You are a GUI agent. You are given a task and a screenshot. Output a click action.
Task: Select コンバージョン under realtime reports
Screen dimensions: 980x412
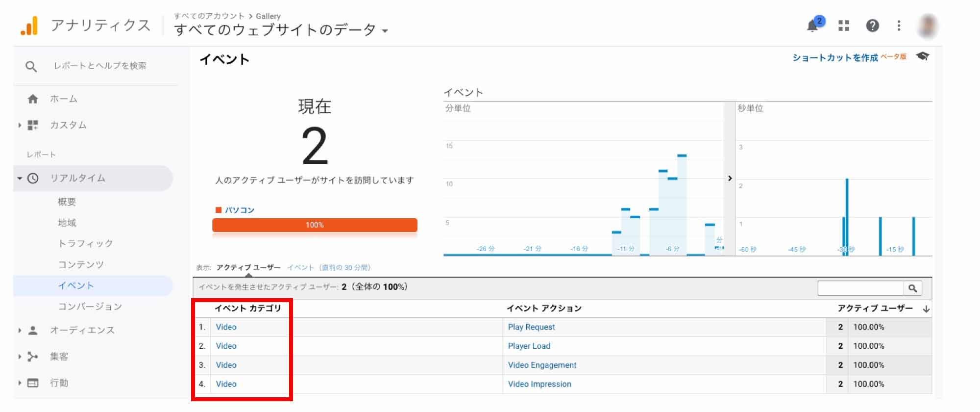90,307
